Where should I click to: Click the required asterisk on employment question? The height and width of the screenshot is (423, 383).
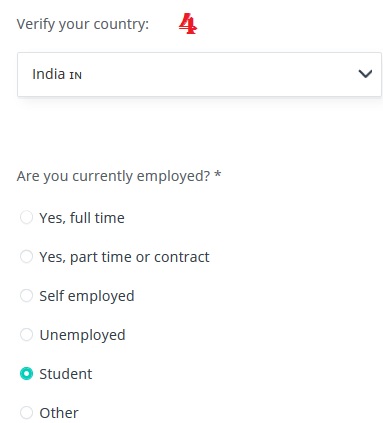[x=217, y=174]
